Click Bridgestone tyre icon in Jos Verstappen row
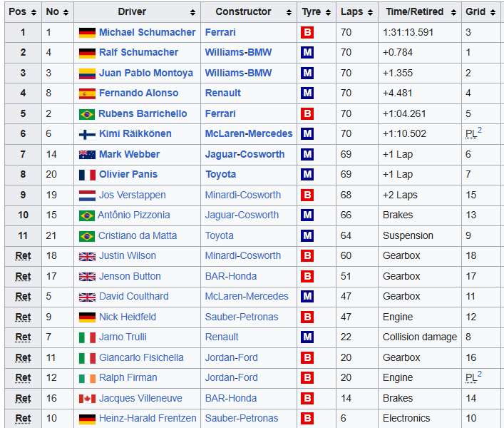The width and height of the screenshot is (504, 428). tap(307, 195)
